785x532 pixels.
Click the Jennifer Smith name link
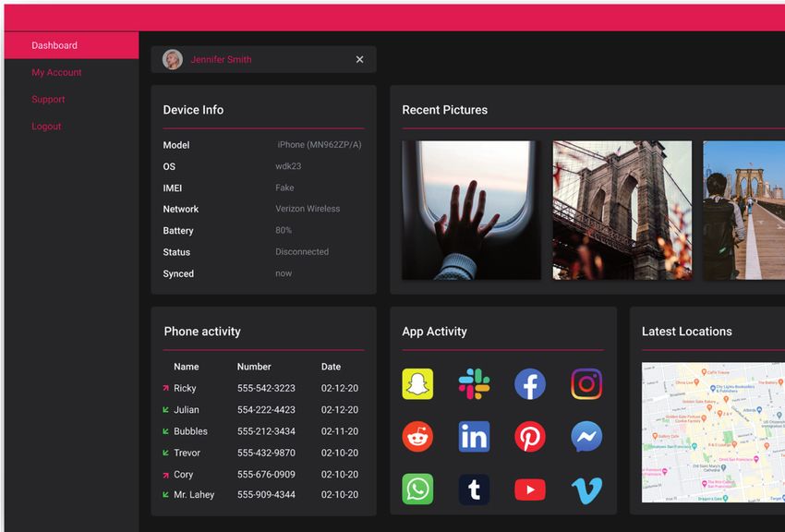pyautogui.click(x=221, y=59)
